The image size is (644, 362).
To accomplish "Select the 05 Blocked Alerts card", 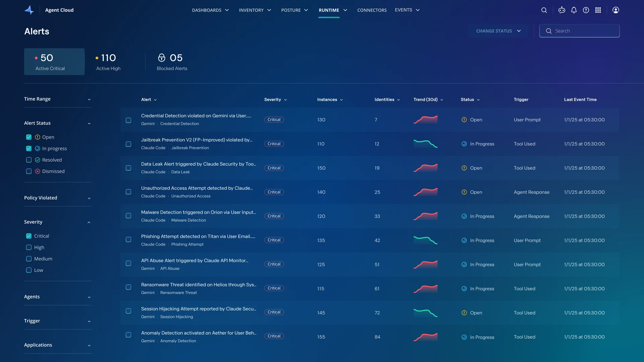I will coord(172,63).
